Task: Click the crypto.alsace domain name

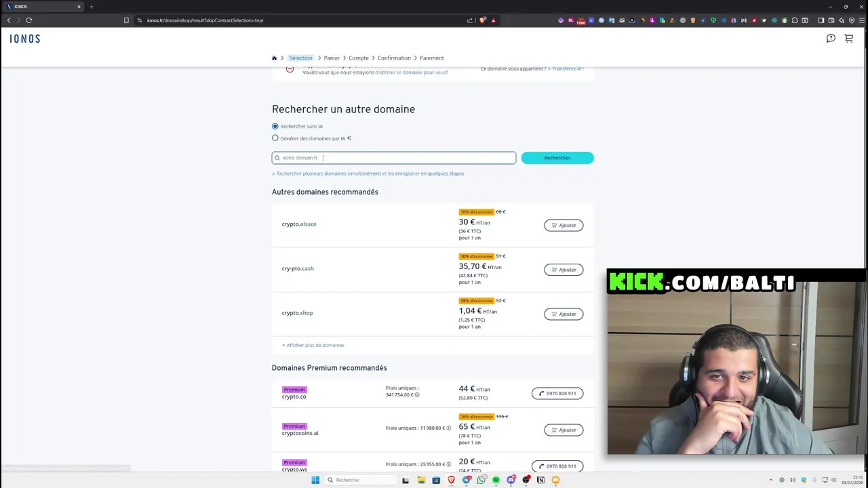Action: click(299, 224)
